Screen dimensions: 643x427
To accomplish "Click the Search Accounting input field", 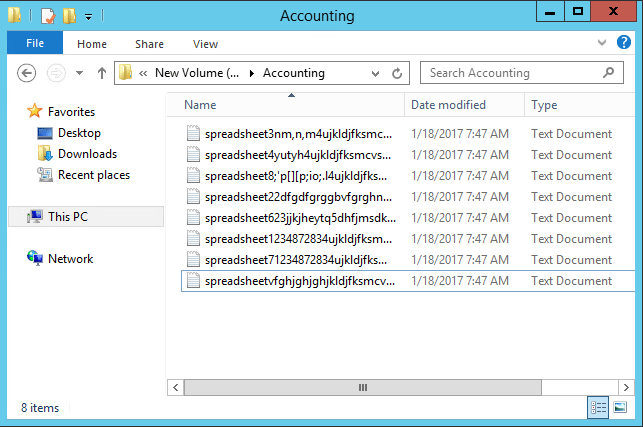I will 510,73.
